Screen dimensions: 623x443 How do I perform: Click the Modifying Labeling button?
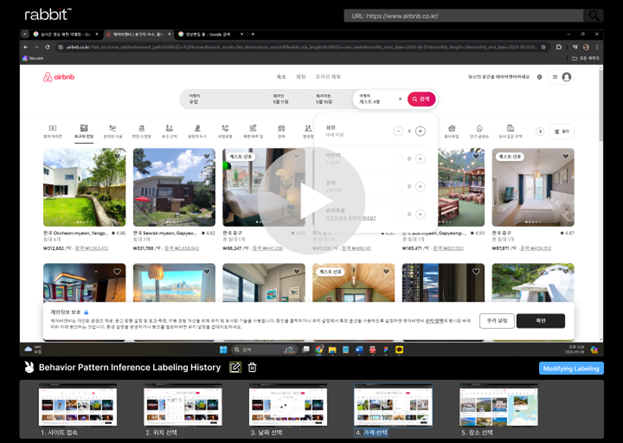point(571,368)
